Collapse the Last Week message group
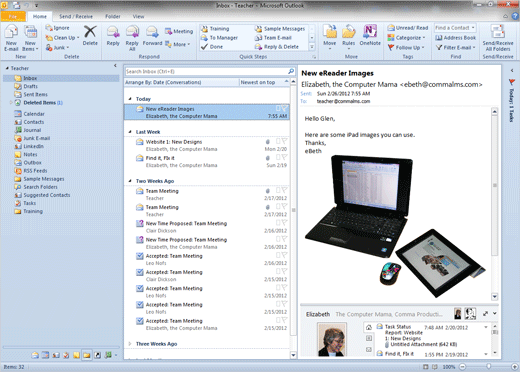The image size is (520, 372). pos(130,132)
